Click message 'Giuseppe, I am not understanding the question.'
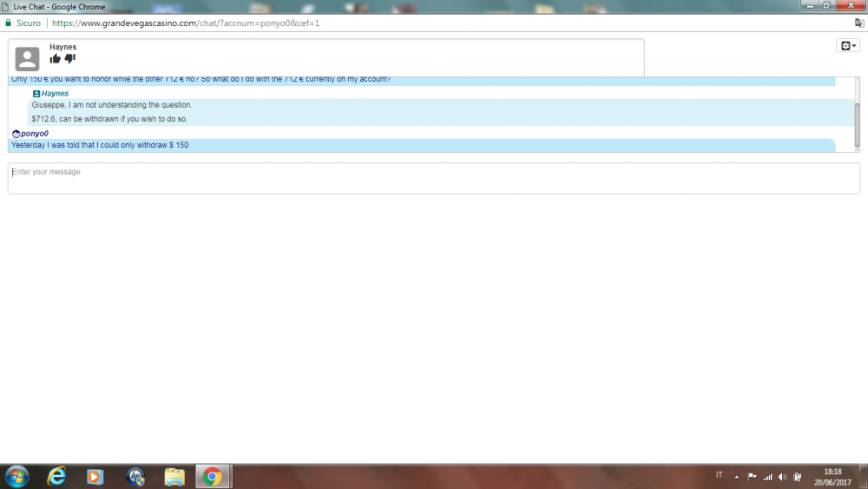868x489 pixels. tap(112, 105)
